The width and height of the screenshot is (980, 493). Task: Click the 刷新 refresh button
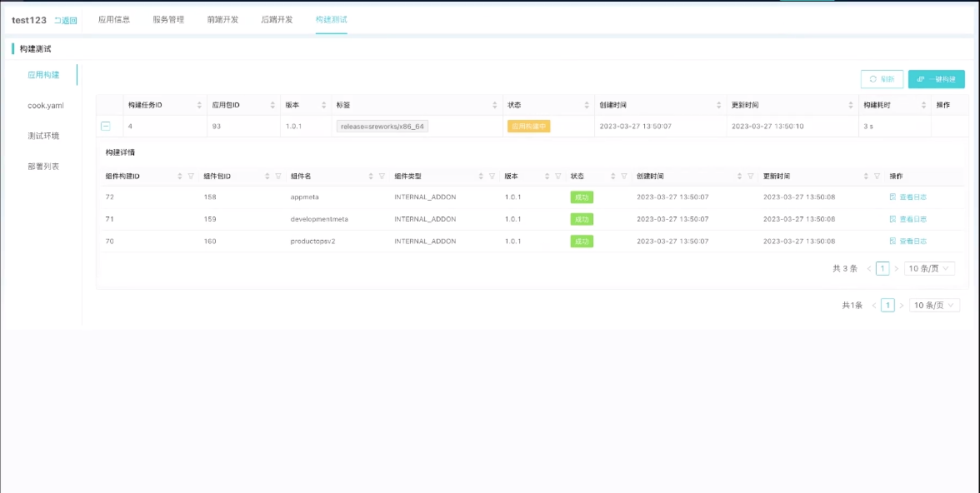(x=882, y=79)
